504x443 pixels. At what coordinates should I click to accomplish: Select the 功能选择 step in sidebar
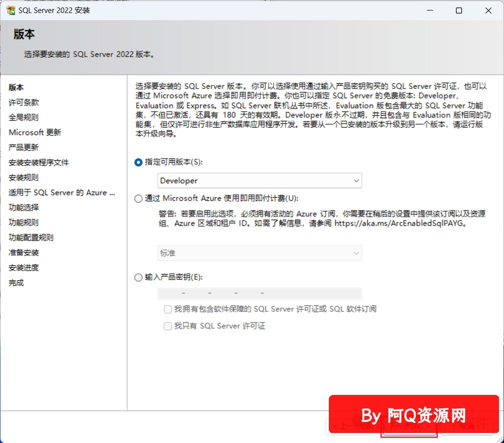tap(24, 208)
